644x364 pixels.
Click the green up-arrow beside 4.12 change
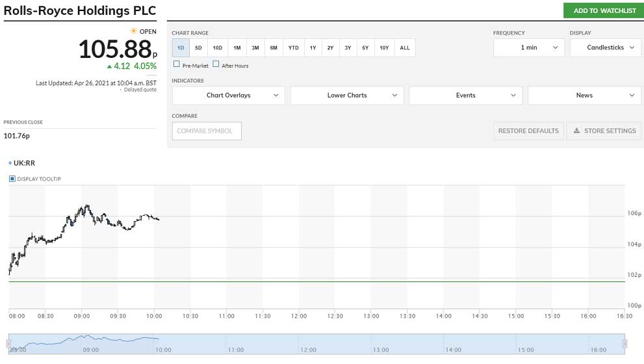click(109, 66)
